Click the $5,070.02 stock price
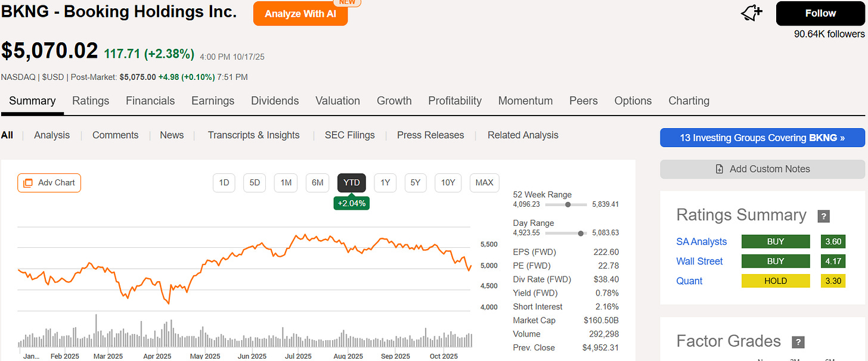This screenshot has height=361, width=868. [49, 51]
